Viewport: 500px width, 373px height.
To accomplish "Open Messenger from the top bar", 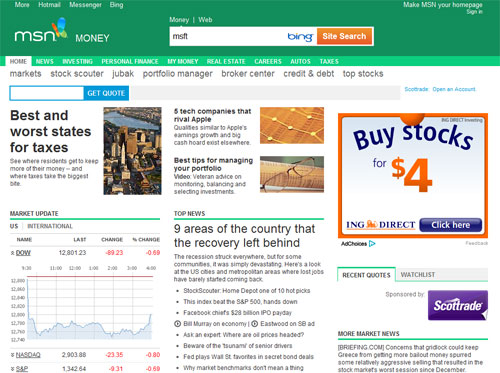I will [x=85, y=5].
